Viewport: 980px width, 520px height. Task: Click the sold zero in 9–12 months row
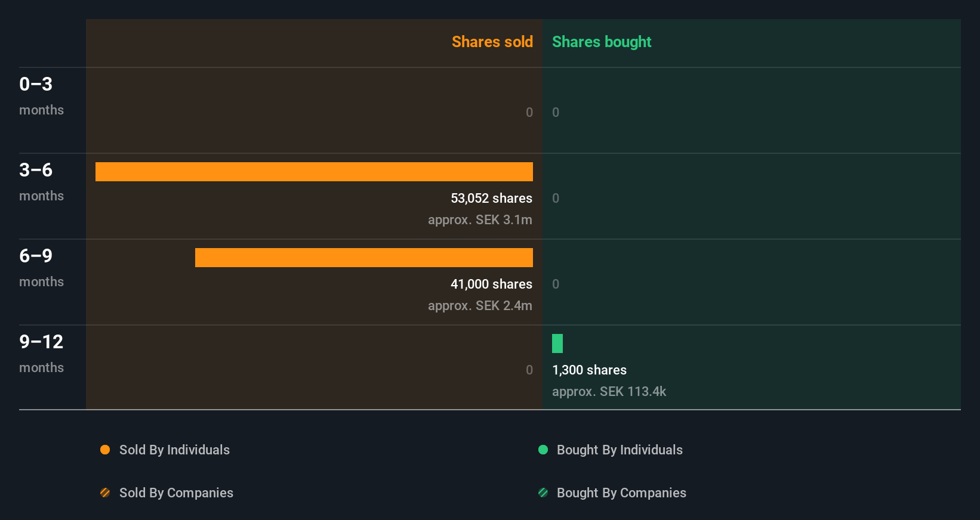point(529,370)
